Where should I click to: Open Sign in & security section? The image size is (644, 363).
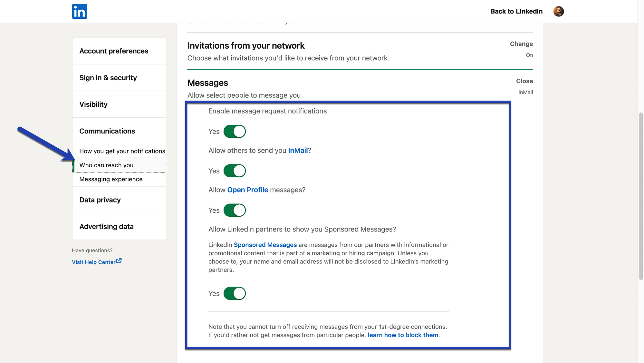click(108, 77)
